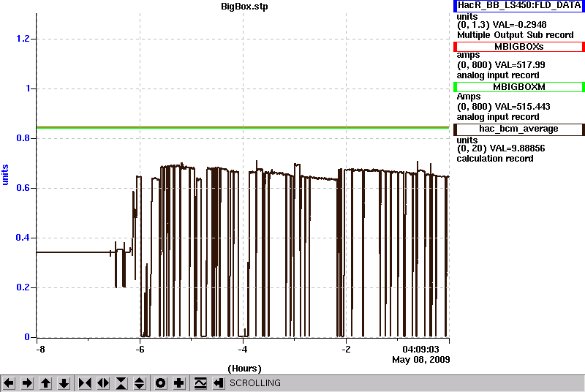Click the plus crosshair toolbar icon
The image size is (585, 392).
(x=179, y=383)
